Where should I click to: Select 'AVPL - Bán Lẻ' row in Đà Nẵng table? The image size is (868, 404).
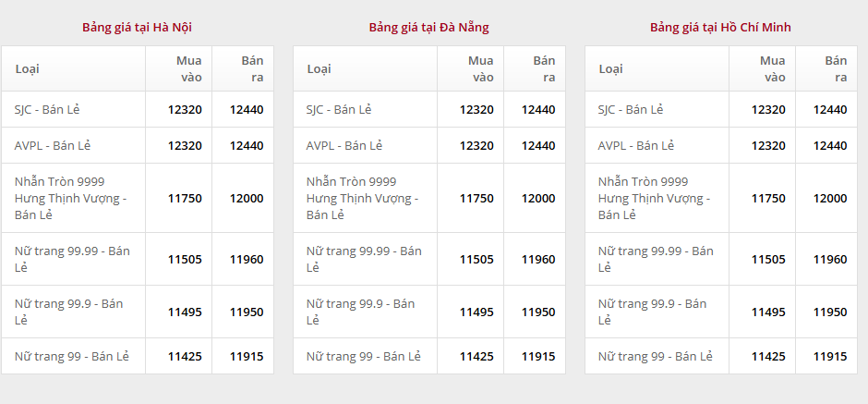click(x=344, y=145)
